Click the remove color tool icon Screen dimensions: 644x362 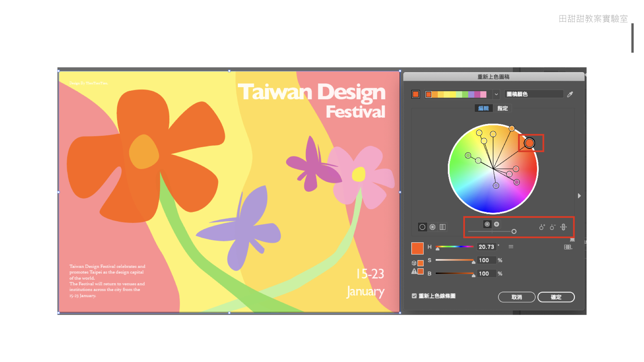pos(553,227)
